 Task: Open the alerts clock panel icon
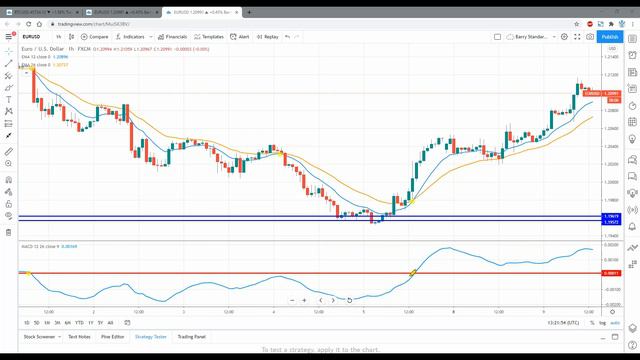point(632,56)
